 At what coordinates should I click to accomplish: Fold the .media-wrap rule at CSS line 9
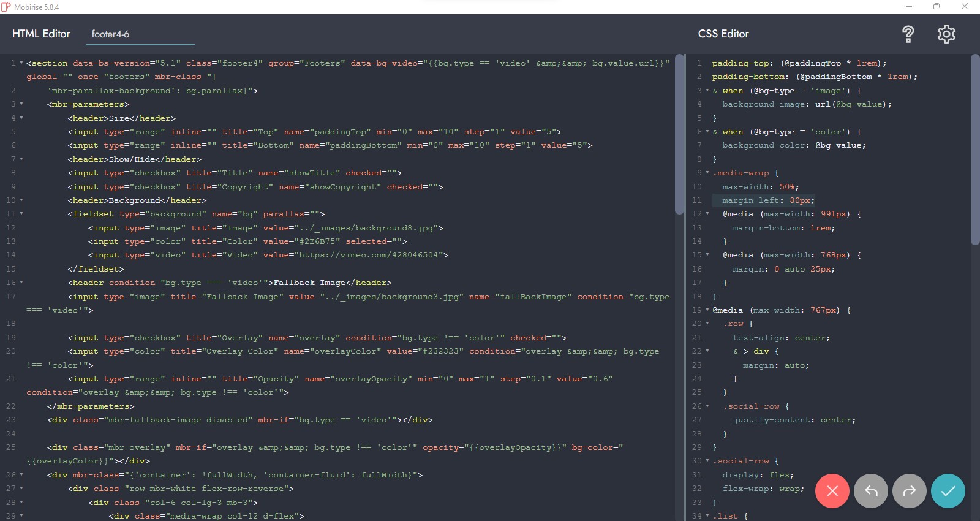tap(707, 173)
